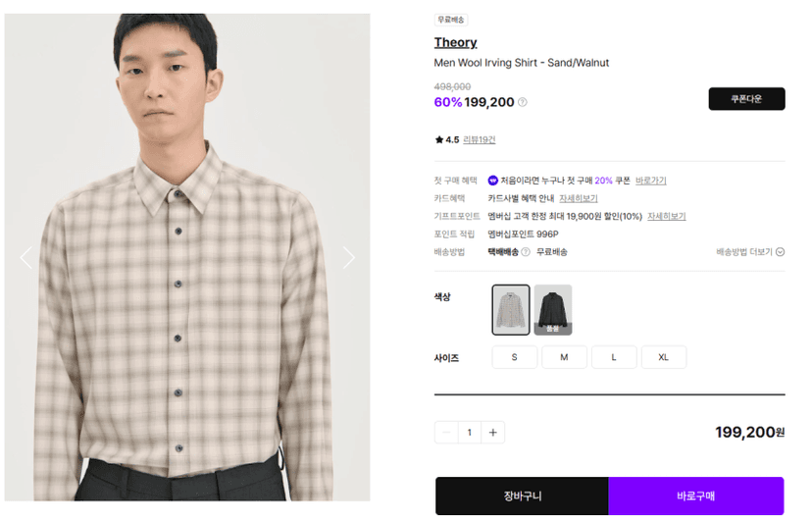Download coupon with 쿠폰다운 button

click(x=746, y=99)
